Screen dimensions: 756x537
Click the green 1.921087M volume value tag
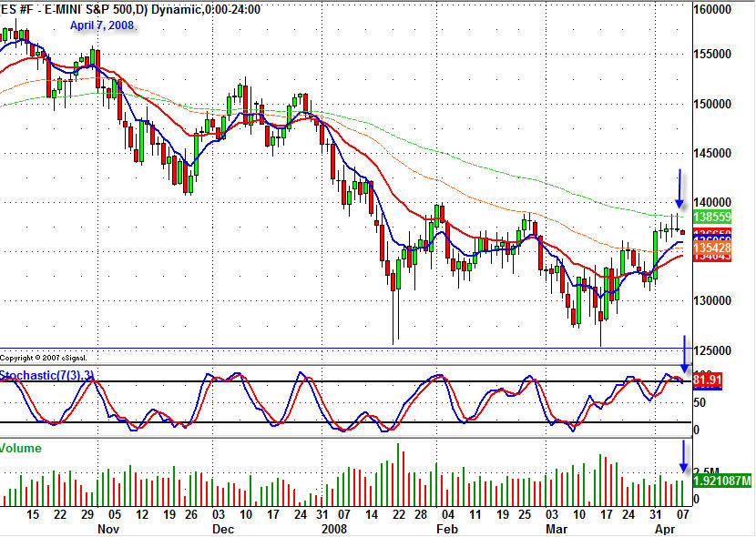[x=721, y=481]
